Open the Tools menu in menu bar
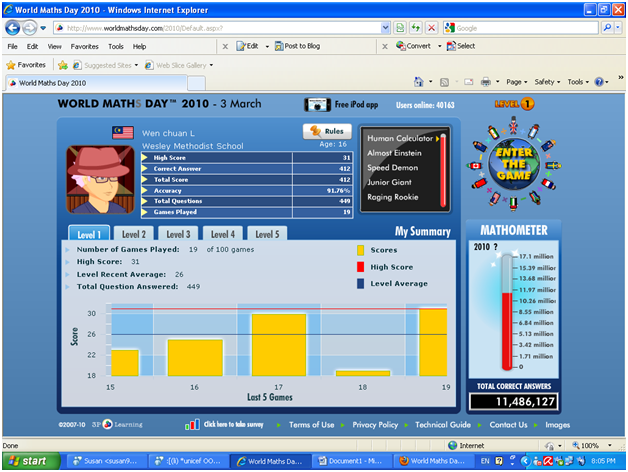 (116, 46)
